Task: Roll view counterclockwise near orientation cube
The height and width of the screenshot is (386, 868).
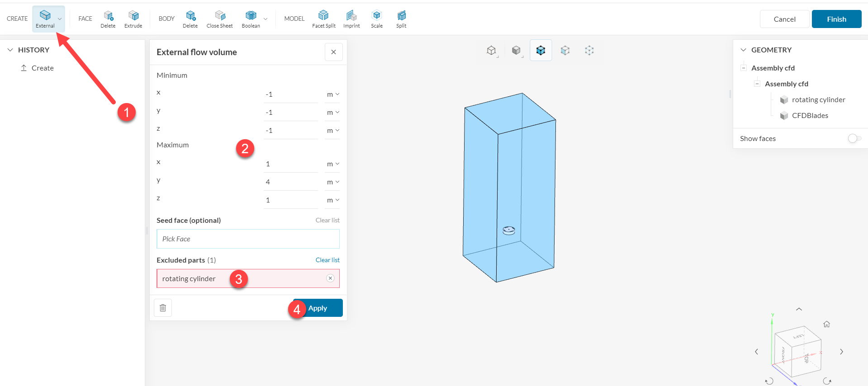Action: 769,381
